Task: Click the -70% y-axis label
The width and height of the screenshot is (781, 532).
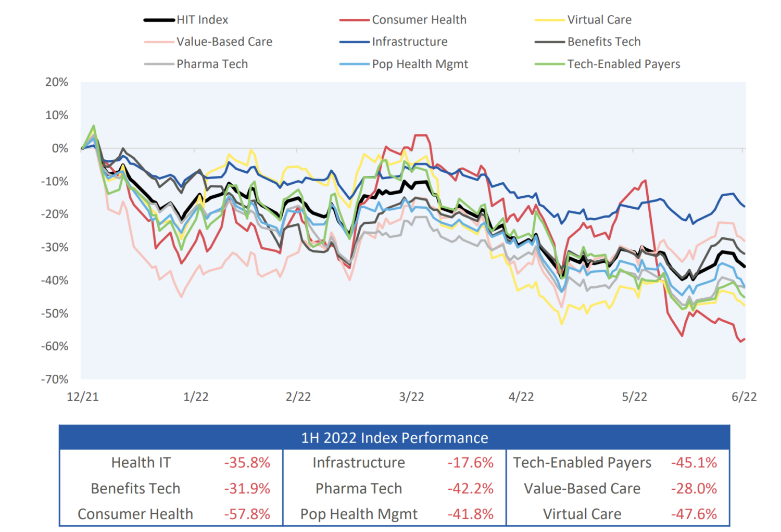Action: point(55,379)
